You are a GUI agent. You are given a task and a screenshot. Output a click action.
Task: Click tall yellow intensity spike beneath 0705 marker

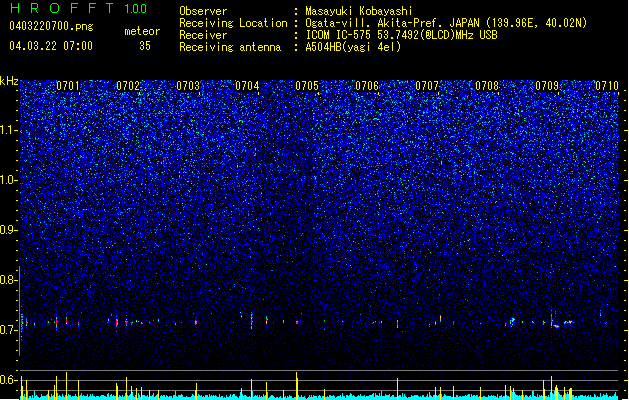(x=297, y=386)
